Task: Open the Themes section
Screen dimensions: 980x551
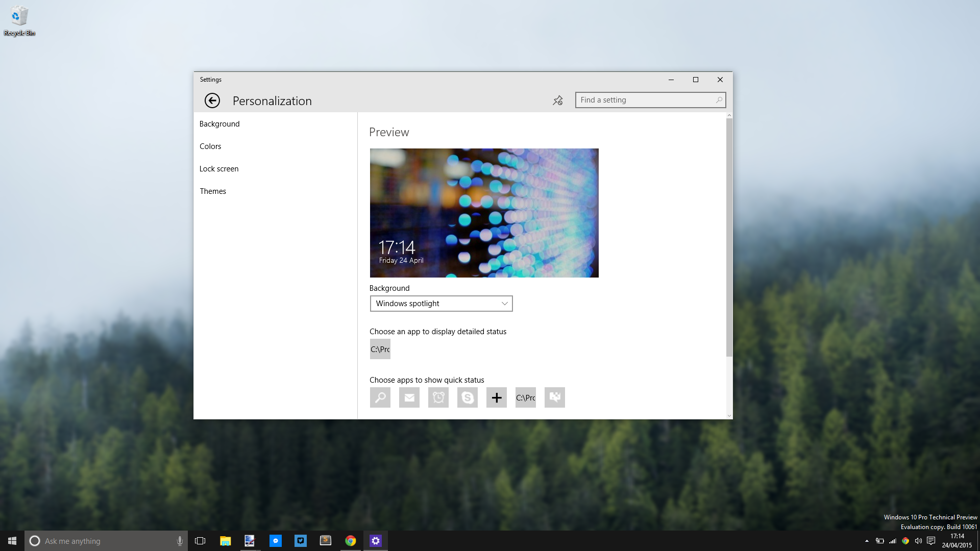Action: pyautogui.click(x=213, y=191)
